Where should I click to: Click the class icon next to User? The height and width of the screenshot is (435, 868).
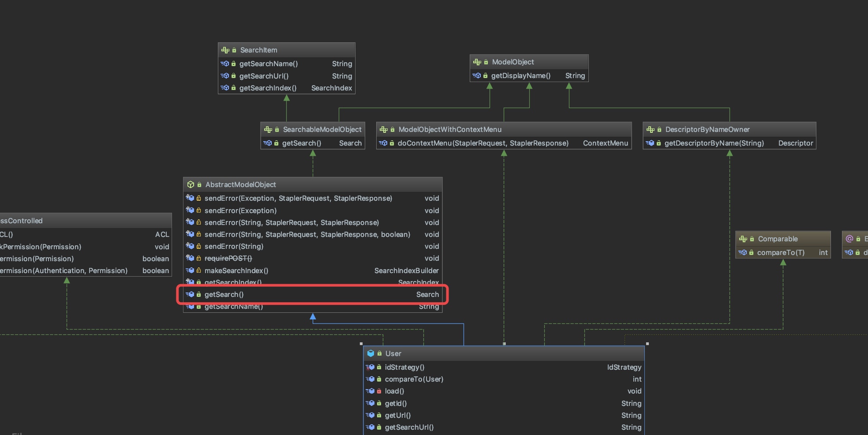pyautogui.click(x=370, y=353)
